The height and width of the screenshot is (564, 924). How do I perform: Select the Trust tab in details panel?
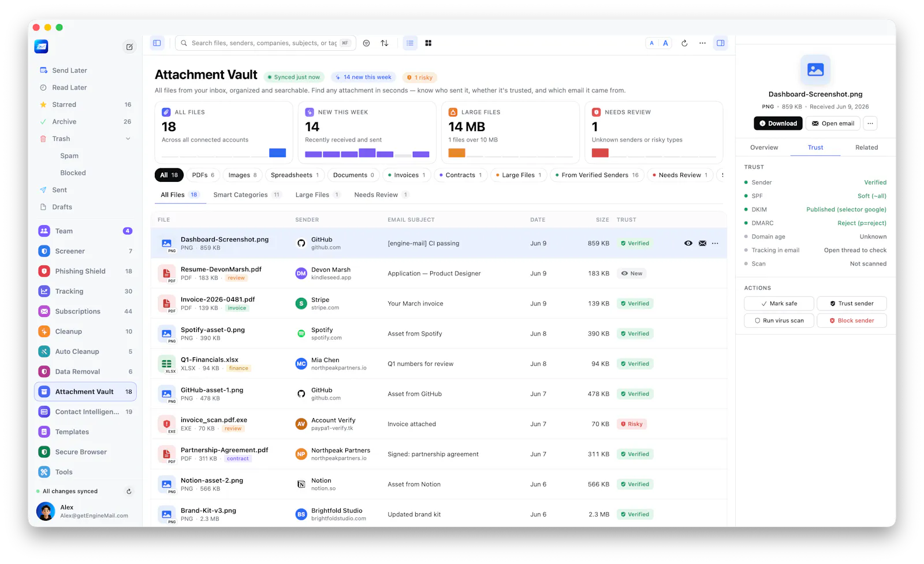tap(815, 148)
